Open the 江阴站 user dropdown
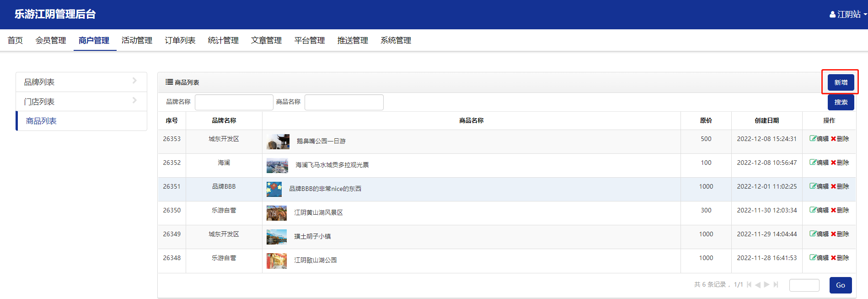The height and width of the screenshot is (299, 868). [848, 15]
